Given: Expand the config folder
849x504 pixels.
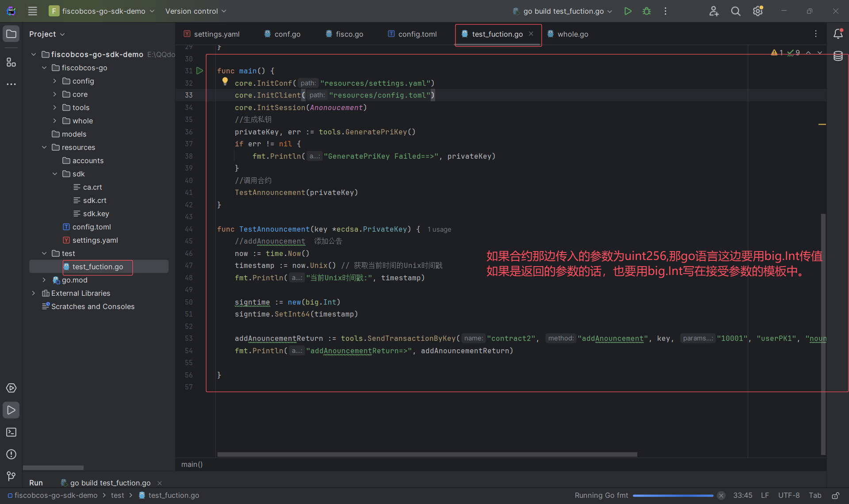Looking at the screenshot, I should point(54,81).
